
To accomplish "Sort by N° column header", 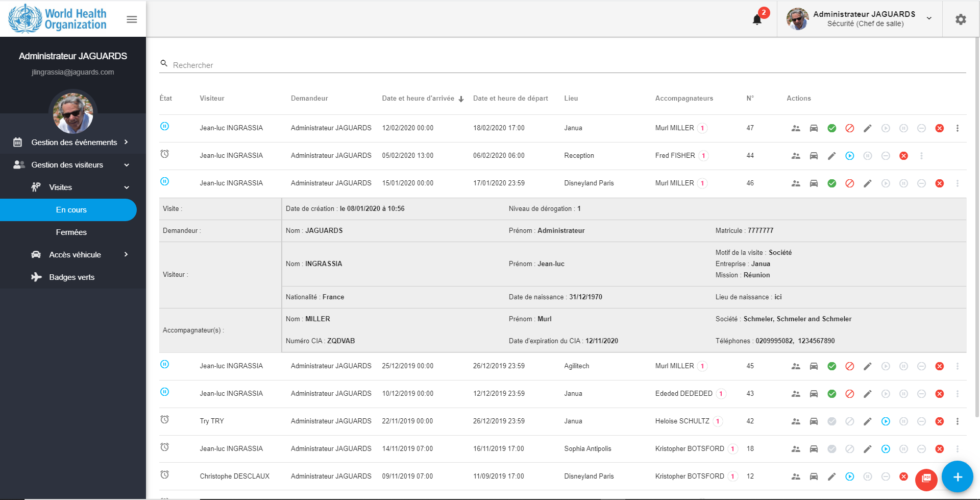I will (750, 99).
